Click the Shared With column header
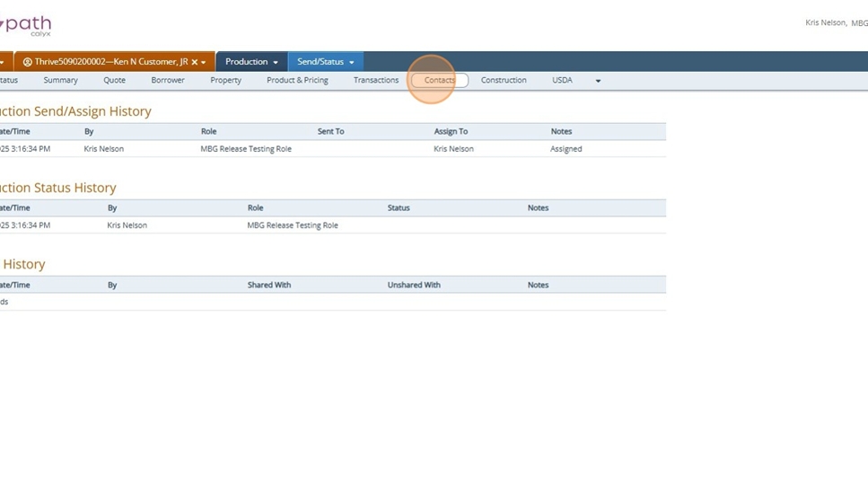 click(x=269, y=285)
